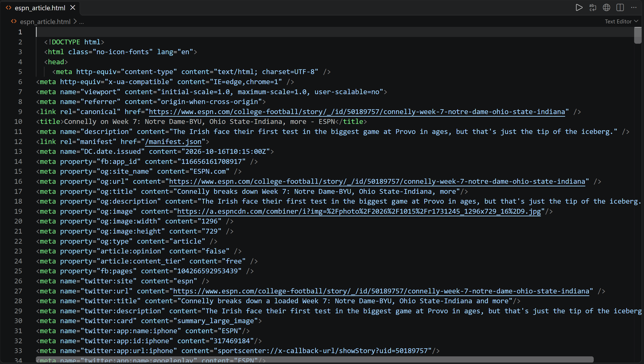Click the fb:pages value 104266592953439
Screen dimensions: 644x364
[208, 271]
